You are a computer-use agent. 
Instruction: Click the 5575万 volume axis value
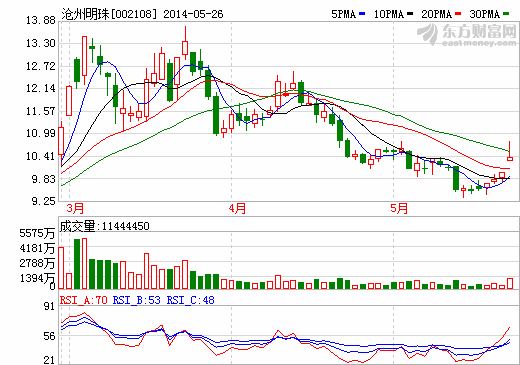pos(37,233)
